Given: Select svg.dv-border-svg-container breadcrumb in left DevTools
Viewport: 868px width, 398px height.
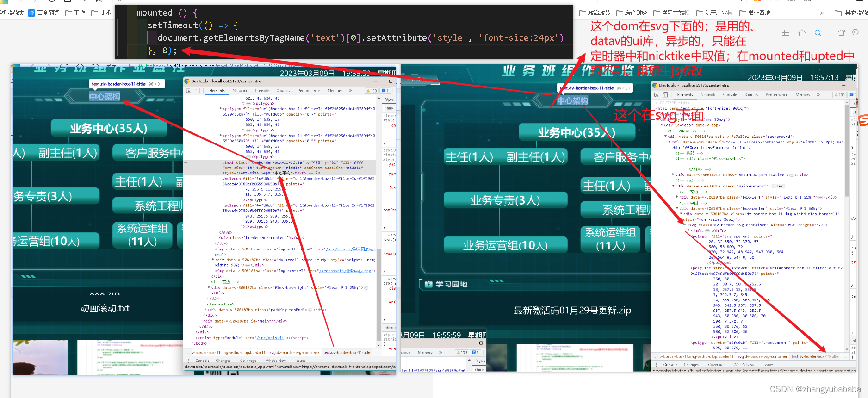Looking at the screenshot, I should pyautogui.click(x=295, y=353).
